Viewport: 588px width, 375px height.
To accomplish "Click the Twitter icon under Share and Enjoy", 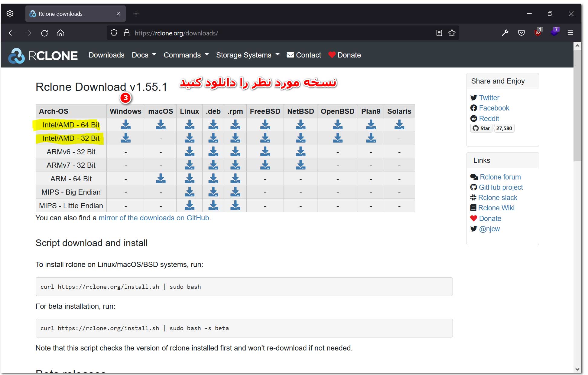I will coord(474,97).
